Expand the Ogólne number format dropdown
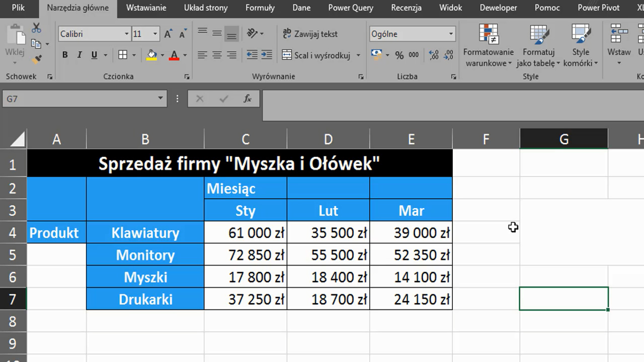This screenshot has width=644, height=362. [x=451, y=34]
